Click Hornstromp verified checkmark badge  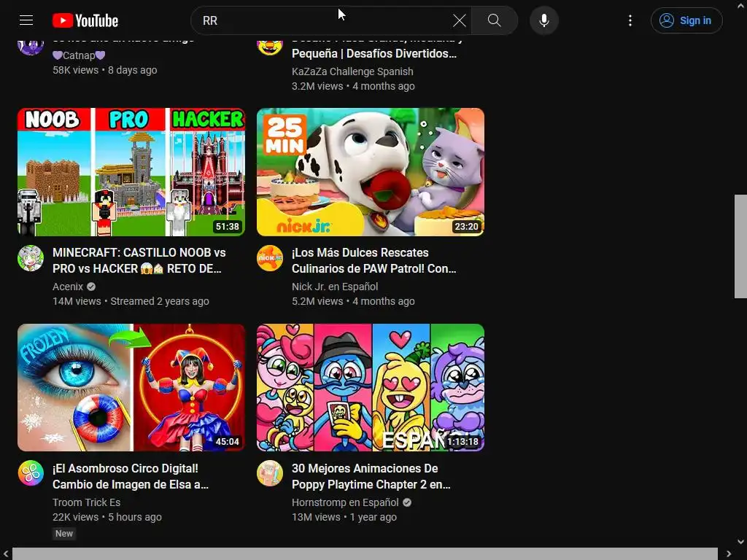tap(407, 502)
